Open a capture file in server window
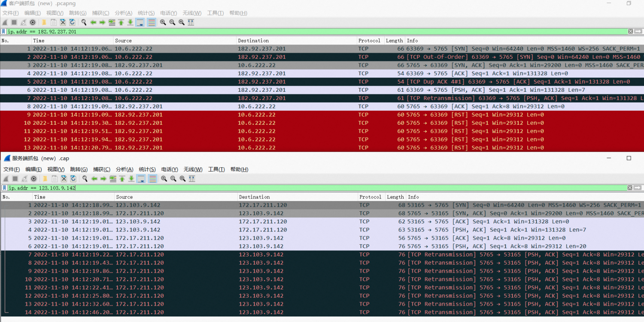Image resolution: width=644 pixels, height=322 pixels. (x=45, y=179)
